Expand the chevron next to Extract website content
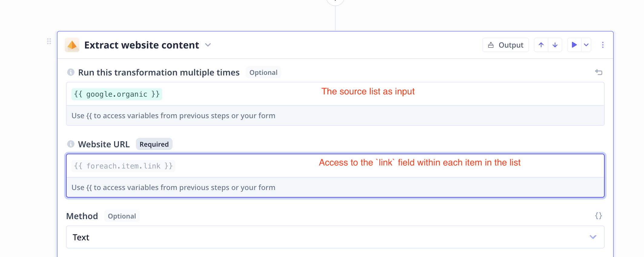Screen dimensions: 644x257 click(x=208, y=45)
